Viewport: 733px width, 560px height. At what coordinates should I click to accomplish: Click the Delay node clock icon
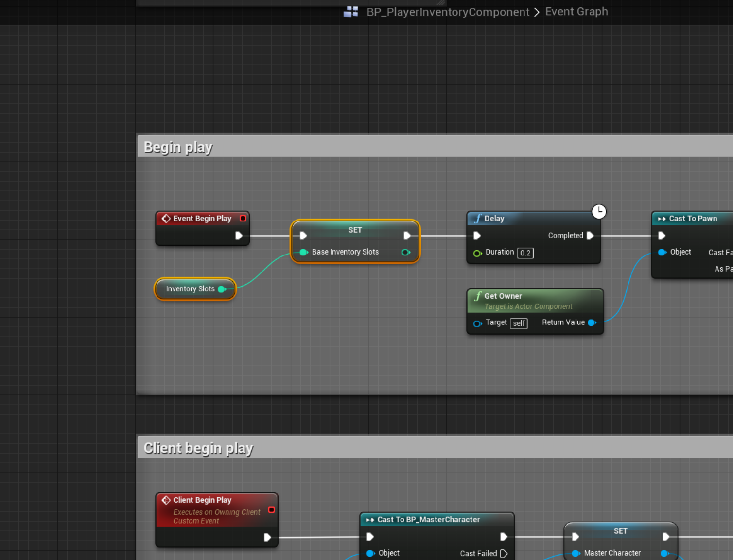click(599, 211)
